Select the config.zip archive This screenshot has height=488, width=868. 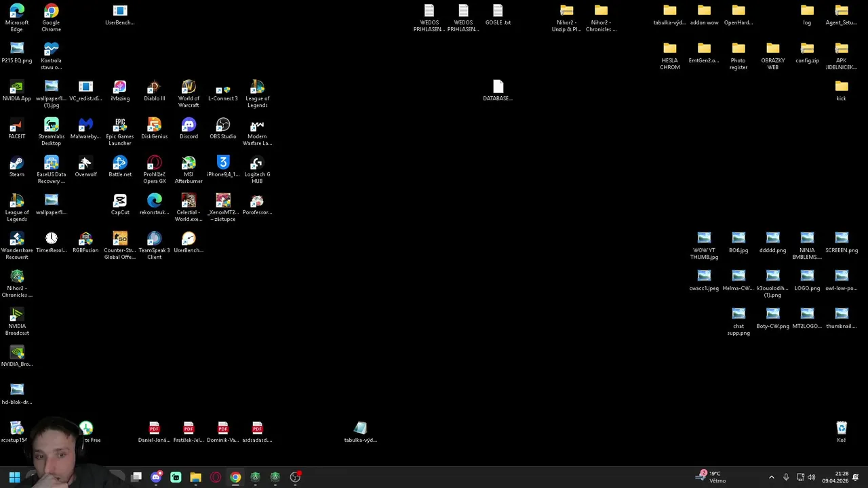coord(807,54)
